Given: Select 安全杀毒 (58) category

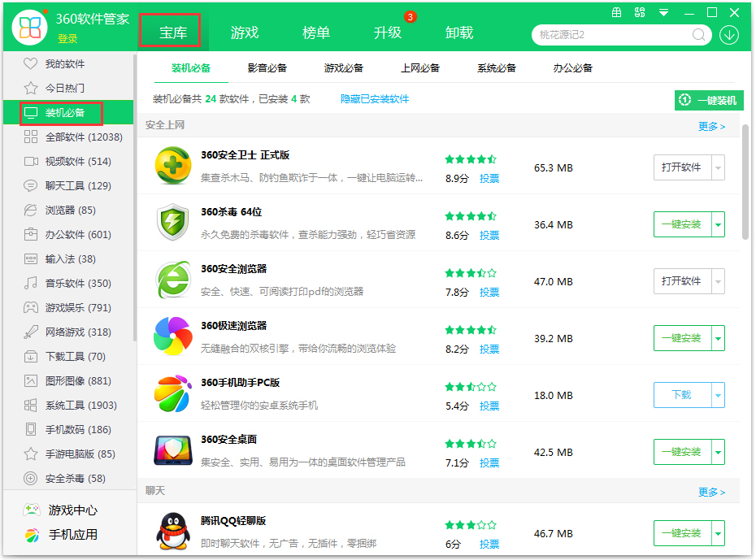Looking at the screenshot, I should [x=68, y=479].
